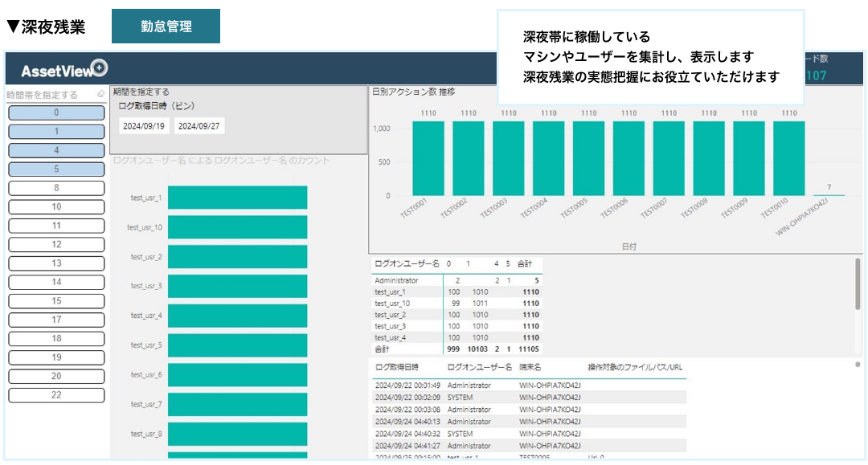Select the test_usr_10 horizontal bar
868x465 pixels.
click(237, 227)
